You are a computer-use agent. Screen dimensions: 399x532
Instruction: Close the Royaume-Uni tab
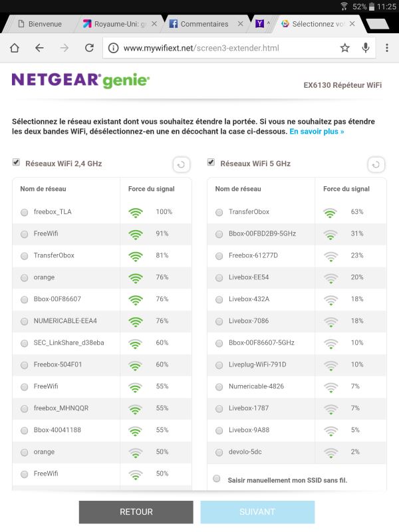pyautogui.click(x=154, y=24)
